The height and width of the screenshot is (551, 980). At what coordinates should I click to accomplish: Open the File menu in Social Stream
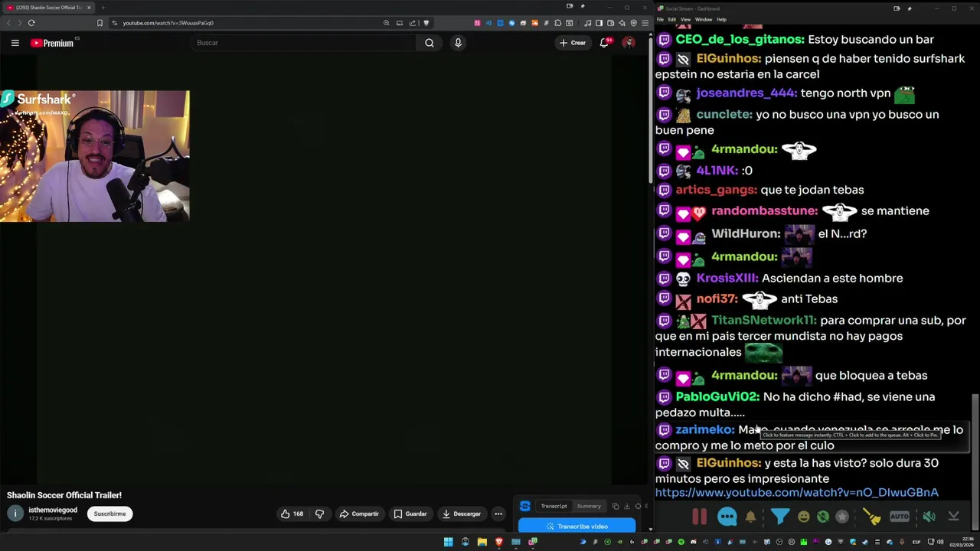(x=660, y=19)
